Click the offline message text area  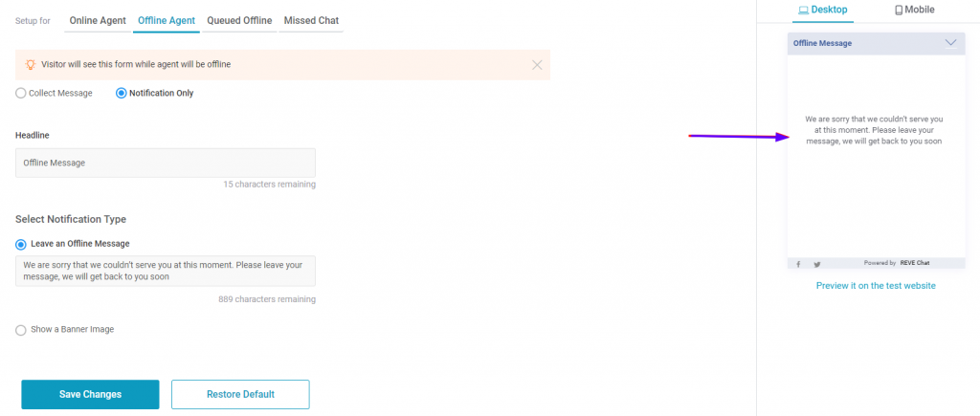166,271
